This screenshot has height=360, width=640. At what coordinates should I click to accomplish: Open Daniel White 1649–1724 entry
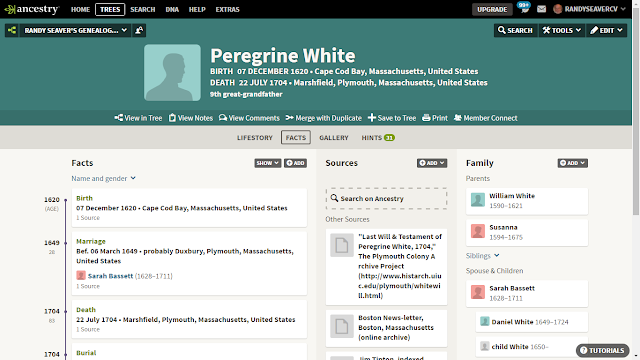532,322
